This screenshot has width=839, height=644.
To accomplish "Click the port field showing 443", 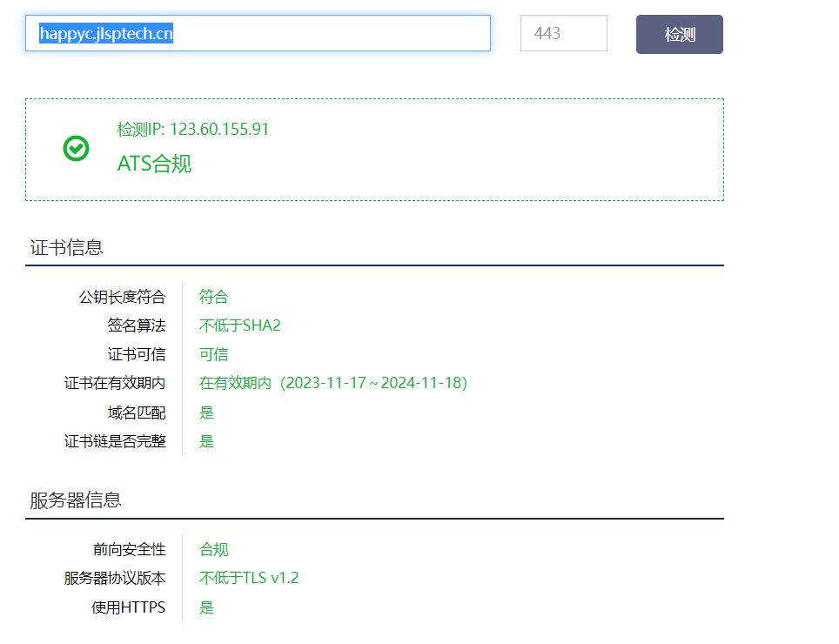I will point(563,33).
